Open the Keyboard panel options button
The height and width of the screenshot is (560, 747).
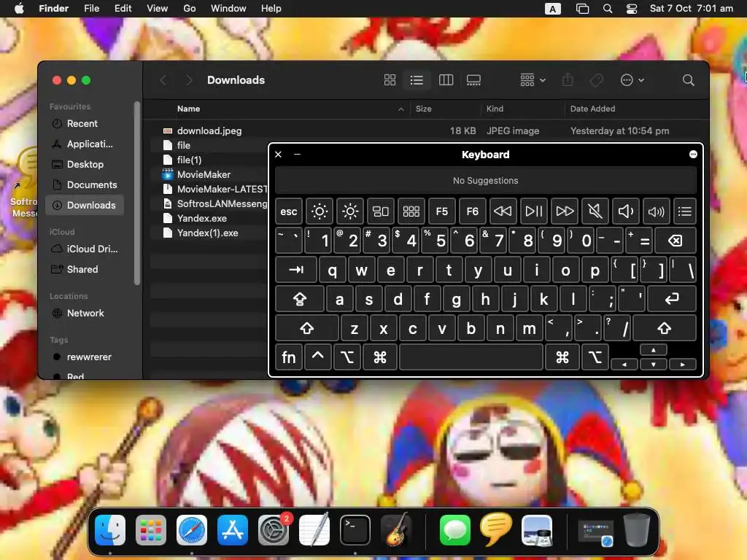pyautogui.click(x=693, y=155)
